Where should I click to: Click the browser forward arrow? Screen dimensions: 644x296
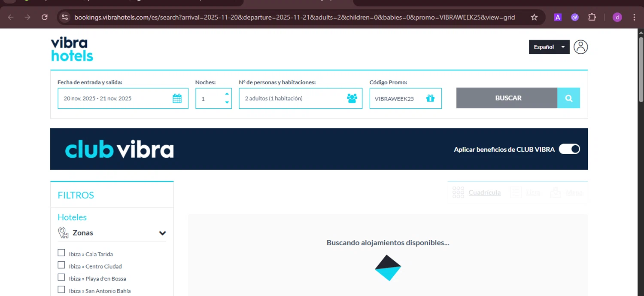click(27, 17)
